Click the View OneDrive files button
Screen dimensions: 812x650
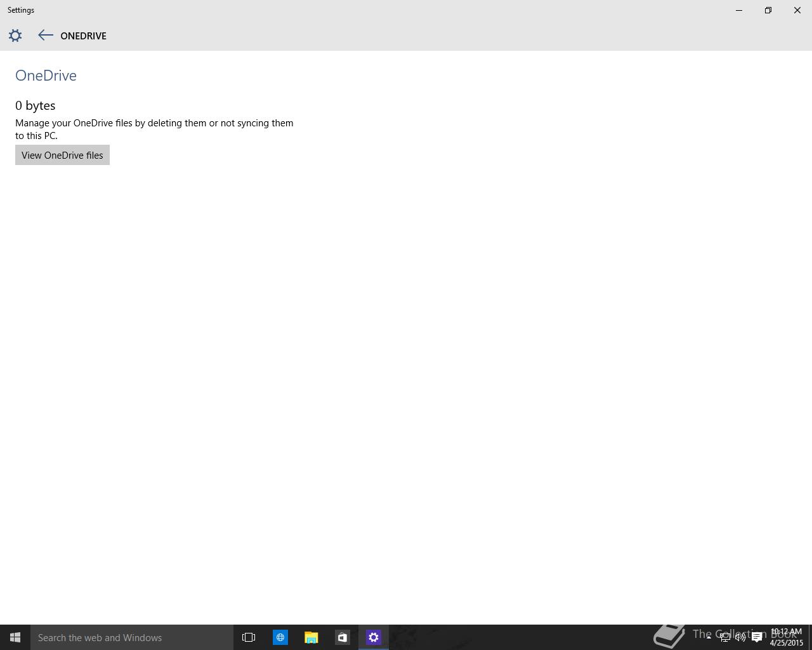click(62, 155)
